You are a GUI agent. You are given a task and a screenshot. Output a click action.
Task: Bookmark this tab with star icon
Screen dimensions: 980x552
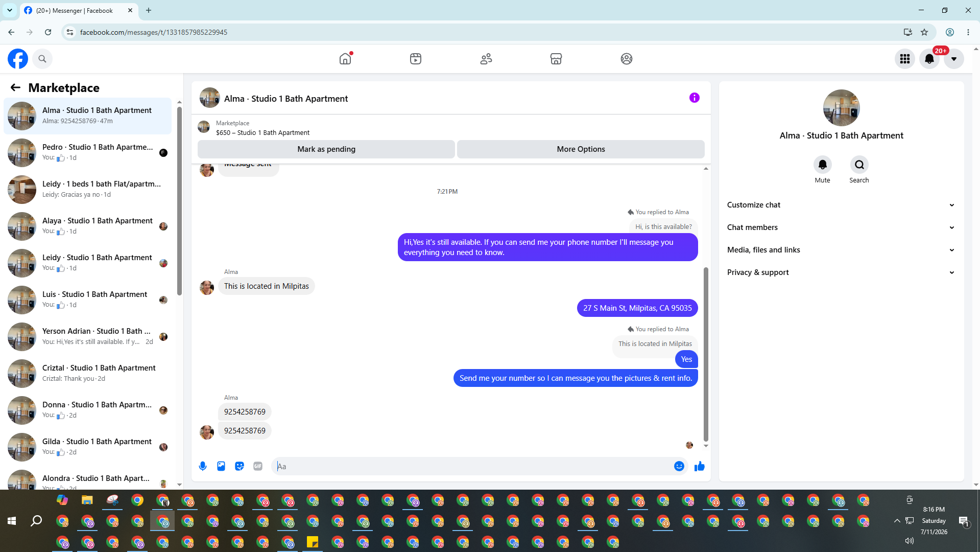click(924, 32)
